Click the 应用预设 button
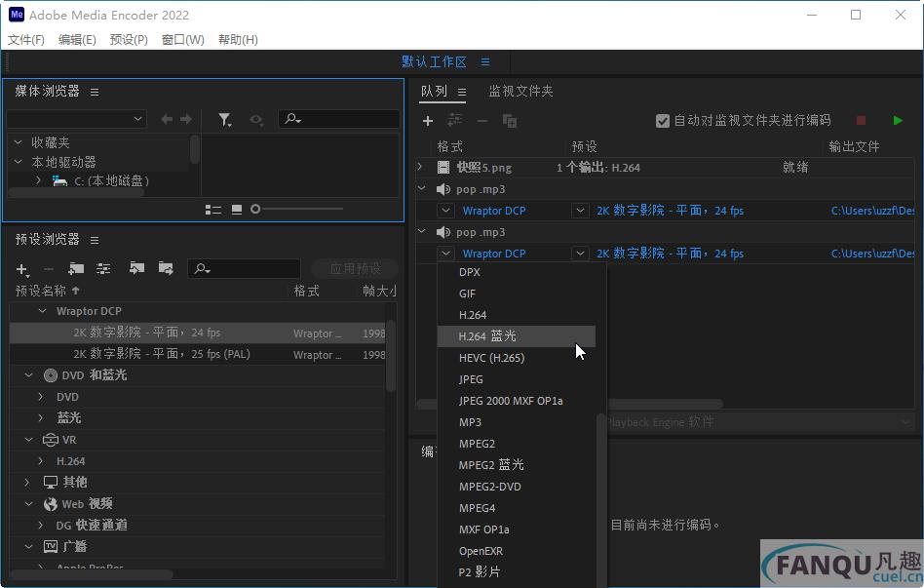The image size is (924, 588). point(356,269)
